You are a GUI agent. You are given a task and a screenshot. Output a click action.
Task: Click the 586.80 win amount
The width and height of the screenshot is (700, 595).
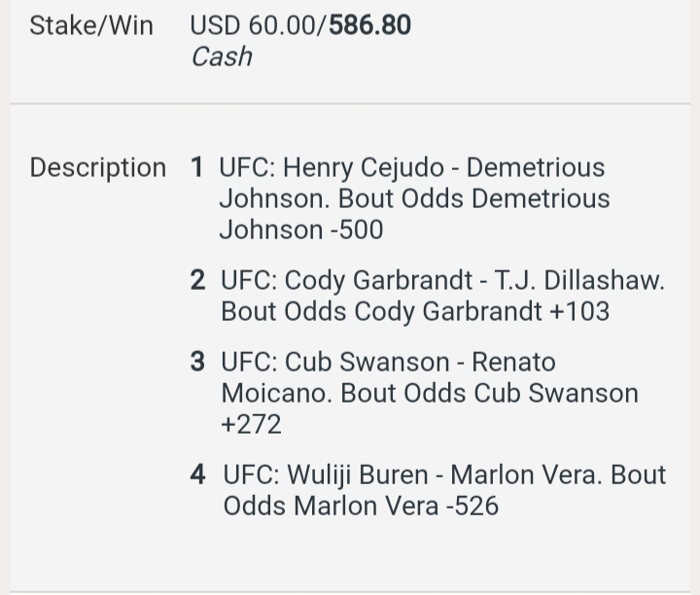pos(369,25)
